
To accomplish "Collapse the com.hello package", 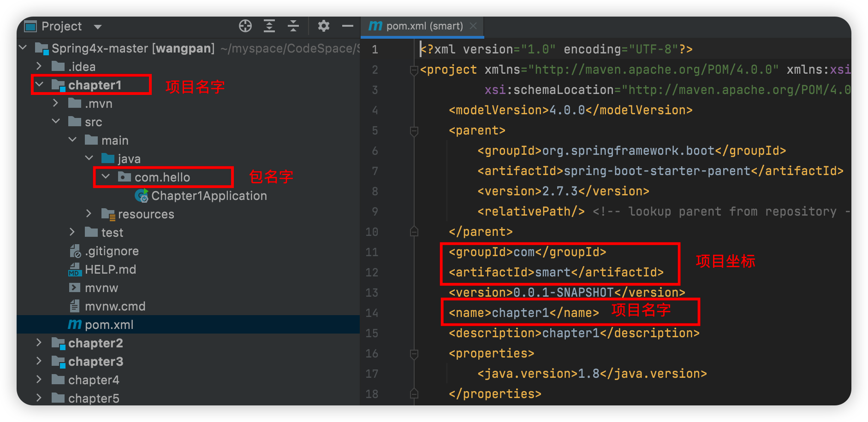I will [x=106, y=176].
